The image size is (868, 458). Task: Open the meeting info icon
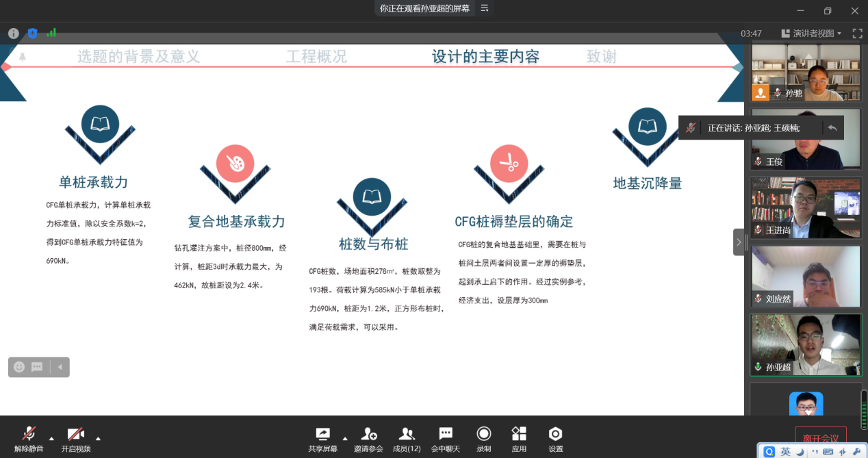[x=14, y=33]
